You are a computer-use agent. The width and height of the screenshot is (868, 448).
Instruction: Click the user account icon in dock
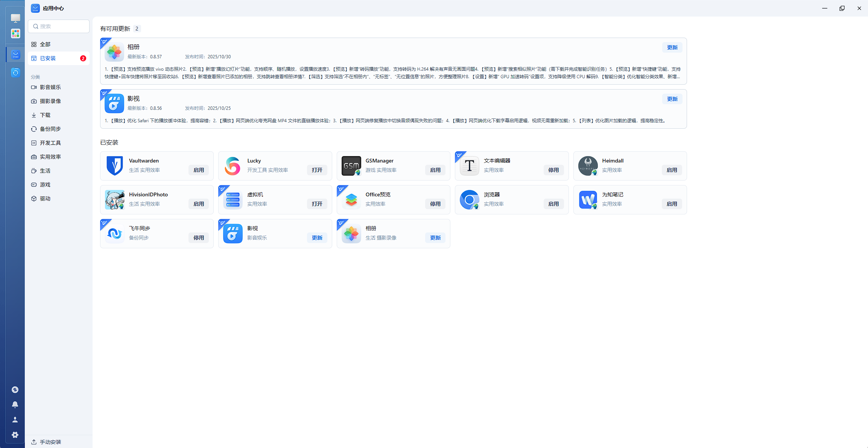pos(15,420)
